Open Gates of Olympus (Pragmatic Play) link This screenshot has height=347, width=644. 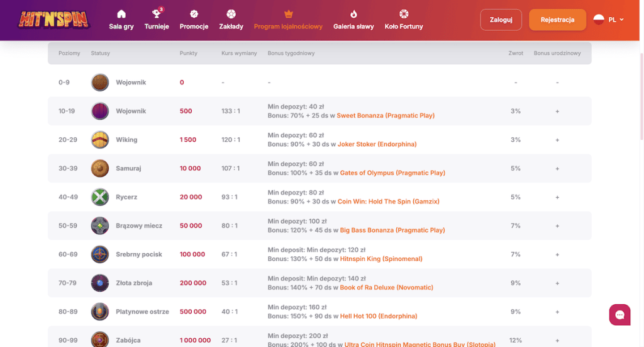pyautogui.click(x=392, y=173)
